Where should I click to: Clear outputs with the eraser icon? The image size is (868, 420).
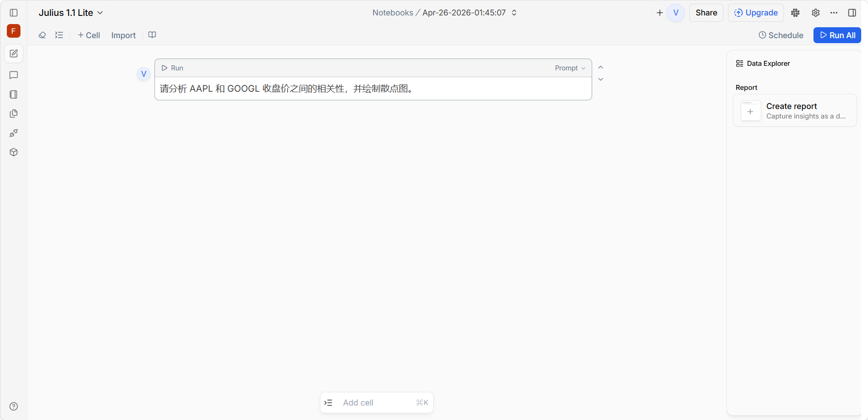click(42, 35)
